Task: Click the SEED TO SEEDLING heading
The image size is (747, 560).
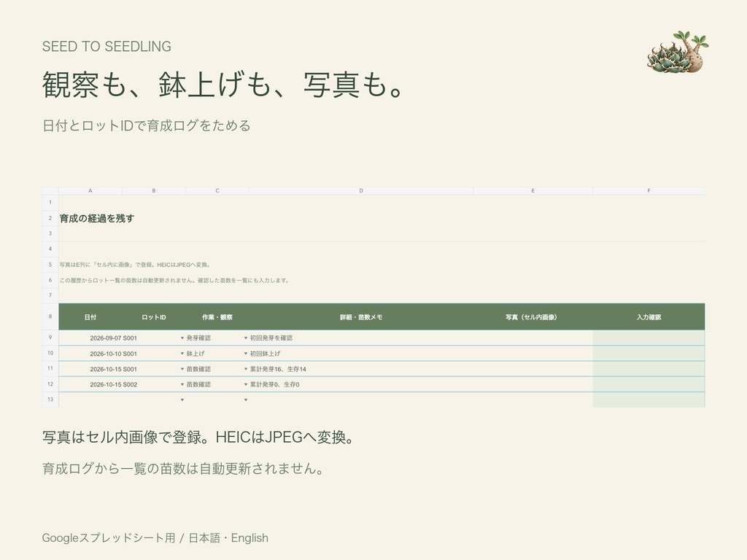Action: (x=107, y=46)
